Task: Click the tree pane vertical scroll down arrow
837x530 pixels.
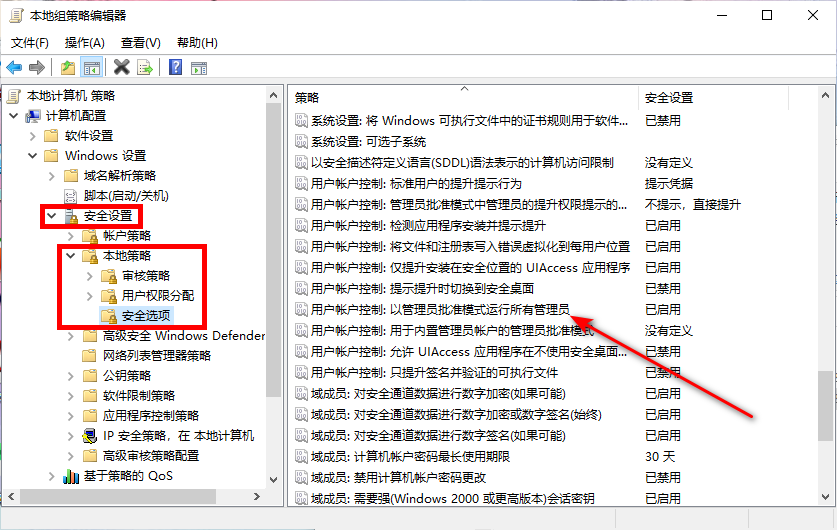Action: click(x=273, y=479)
